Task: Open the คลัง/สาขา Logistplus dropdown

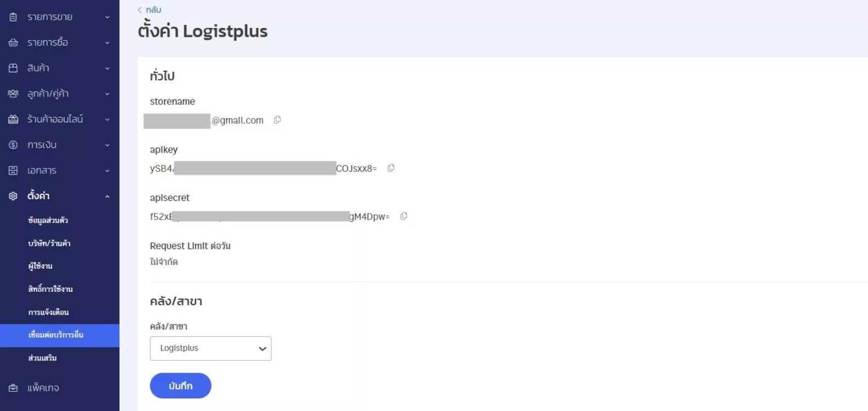Action: coord(211,348)
